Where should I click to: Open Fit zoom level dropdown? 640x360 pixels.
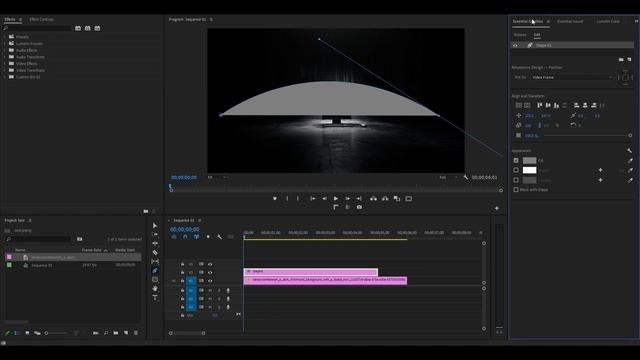click(217, 177)
